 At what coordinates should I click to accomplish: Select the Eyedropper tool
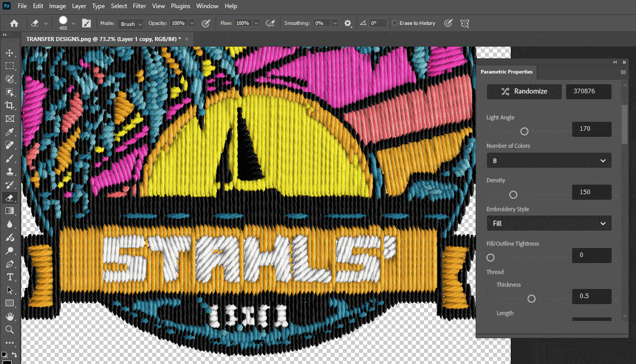click(x=10, y=132)
